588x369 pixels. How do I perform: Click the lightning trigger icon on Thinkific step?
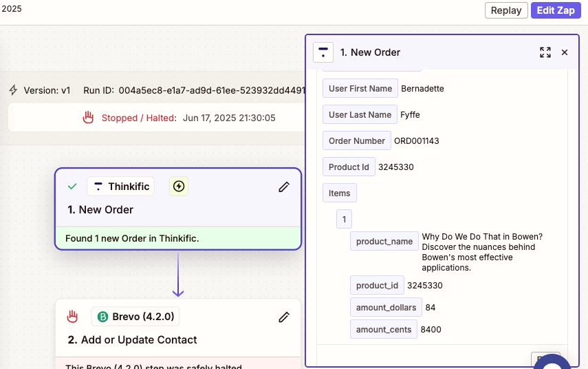tap(179, 186)
